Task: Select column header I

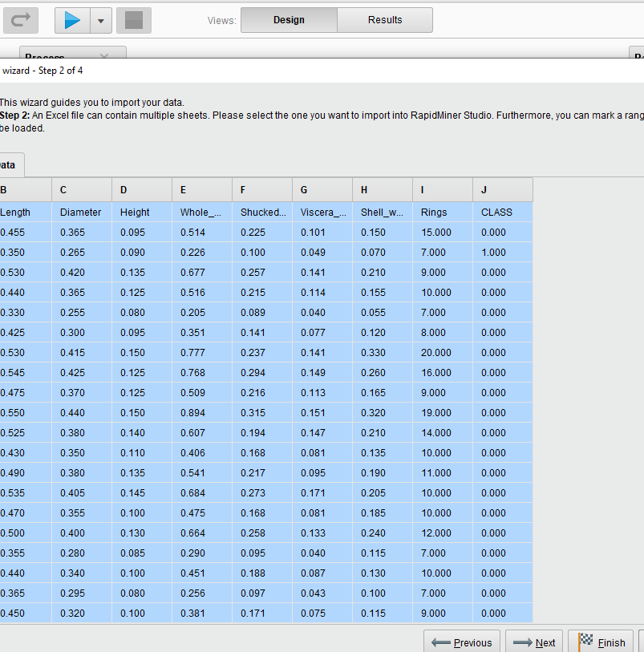Action: [443, 190]
